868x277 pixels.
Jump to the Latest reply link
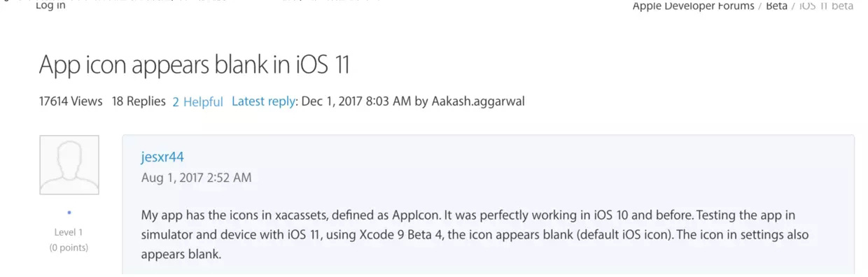pos(263,101)
